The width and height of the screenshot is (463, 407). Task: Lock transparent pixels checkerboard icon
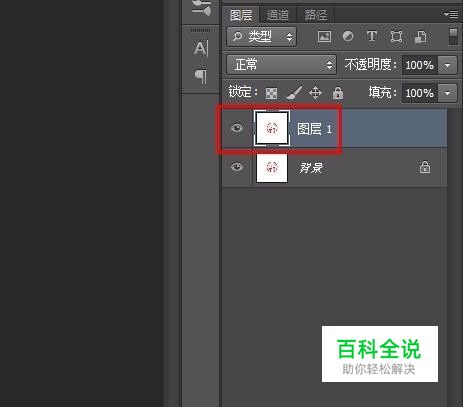click(x=271, y=93)
